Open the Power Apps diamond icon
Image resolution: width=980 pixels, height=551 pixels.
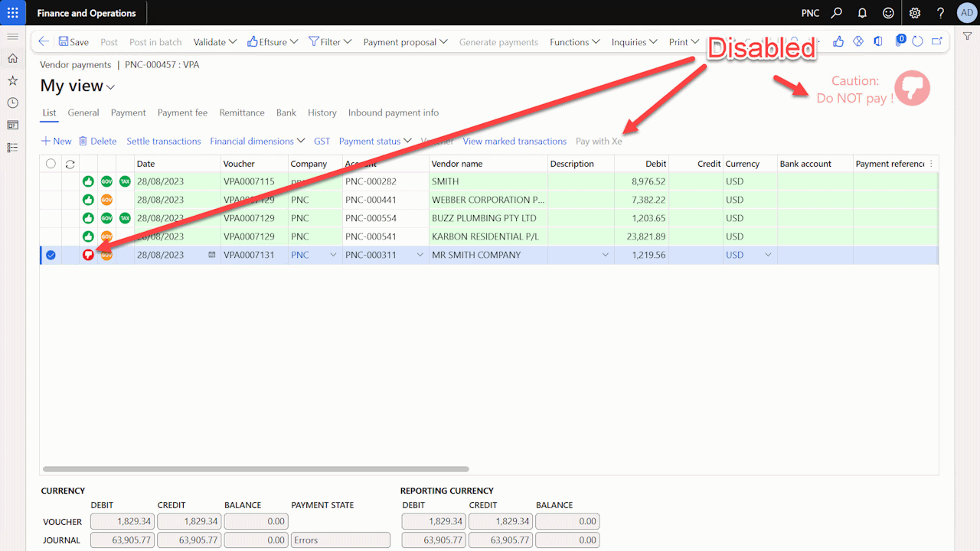[x=858, y=41]
